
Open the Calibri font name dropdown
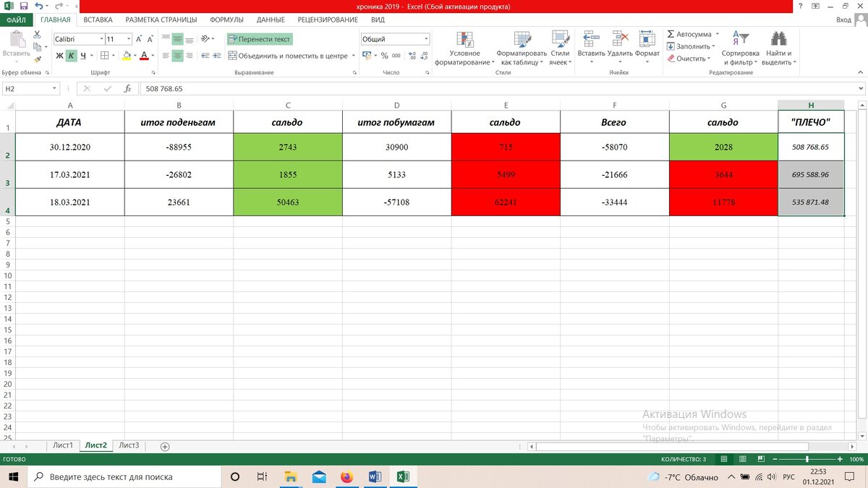[100, 39]
